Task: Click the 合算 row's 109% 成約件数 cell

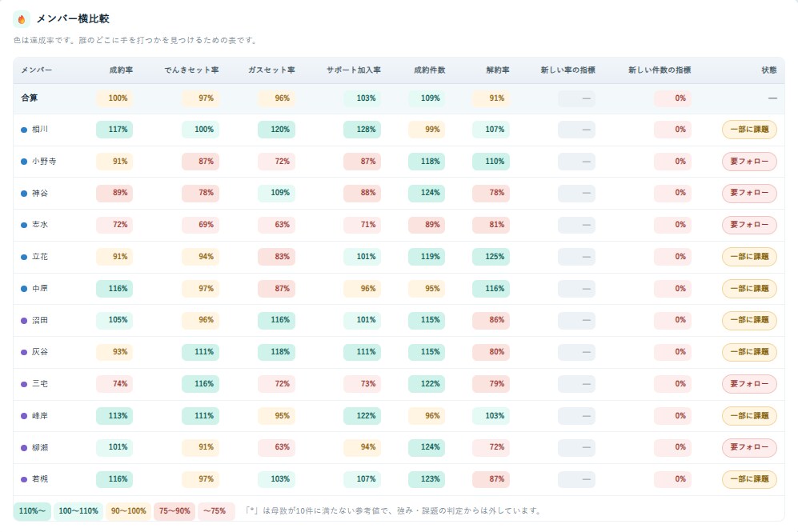Action: (x=427, y=98)
